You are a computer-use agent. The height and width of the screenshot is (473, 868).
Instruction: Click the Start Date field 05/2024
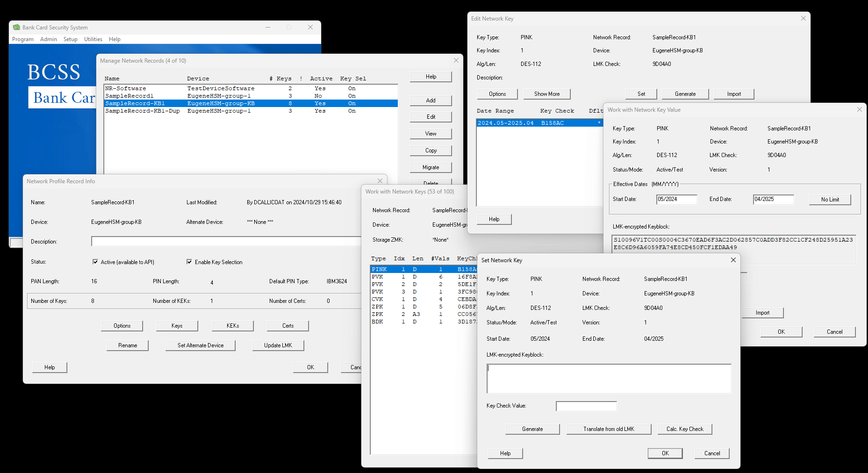676,199
